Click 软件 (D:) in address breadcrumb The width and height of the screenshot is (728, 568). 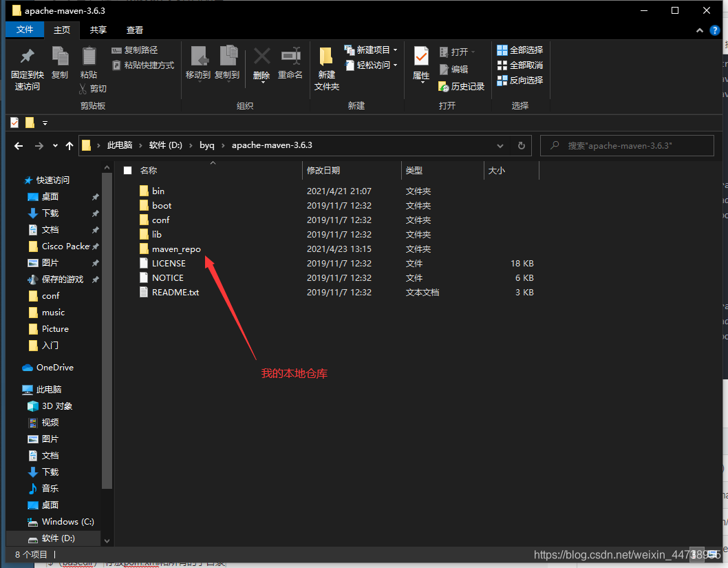166,145
